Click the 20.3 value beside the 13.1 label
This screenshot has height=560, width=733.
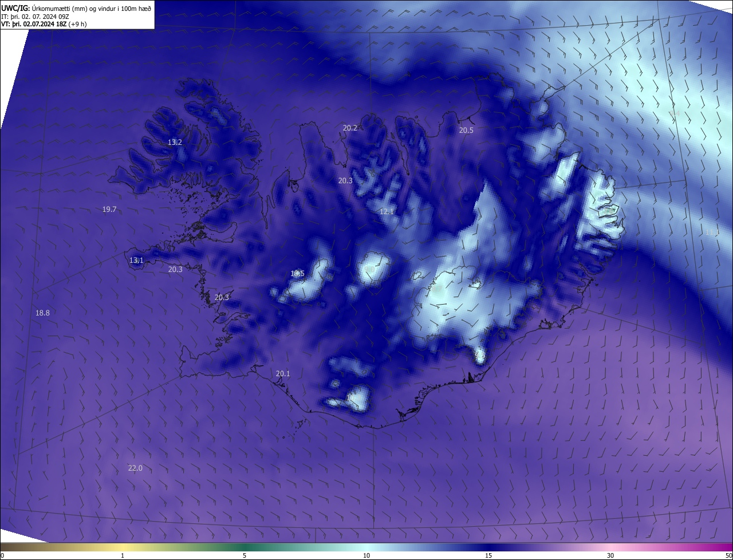click(175, 269)
